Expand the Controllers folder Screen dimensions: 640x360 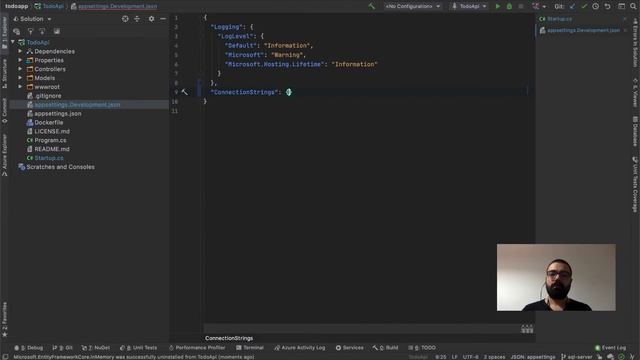pyautogui.click(x=20, y=69)
